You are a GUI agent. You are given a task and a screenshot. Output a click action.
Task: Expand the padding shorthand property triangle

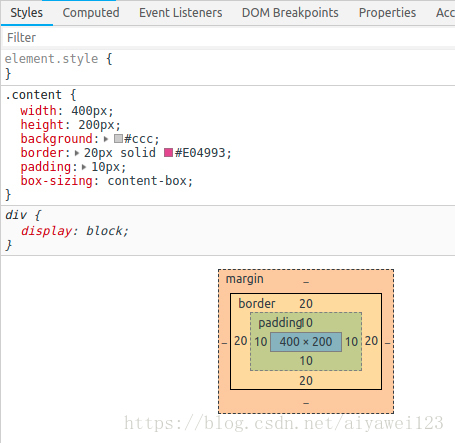pos(84,167)
